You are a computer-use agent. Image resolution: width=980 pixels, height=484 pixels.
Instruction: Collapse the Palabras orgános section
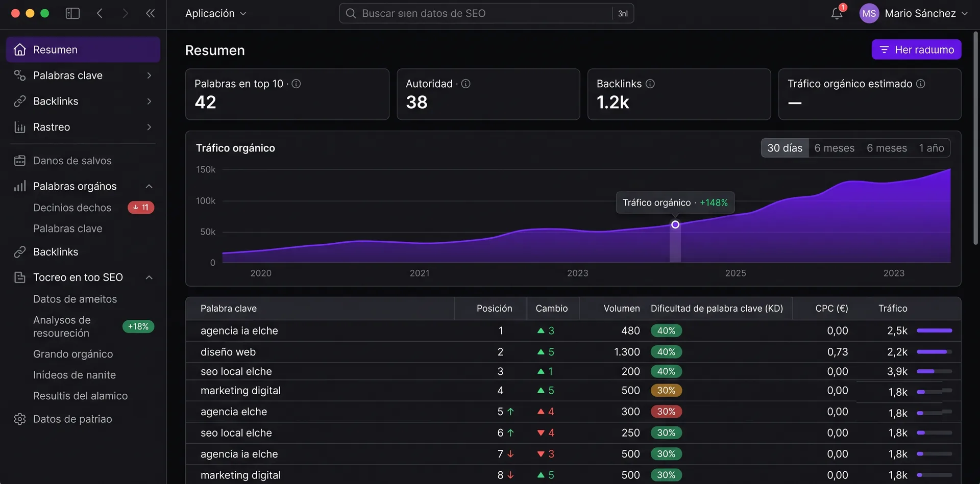[x=149, y=186]
